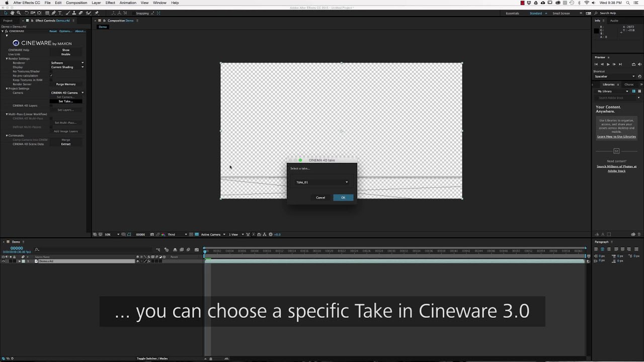Select the Unified Camera tool
The height and width of the screenshot is (362, 644).
(33, 13)
